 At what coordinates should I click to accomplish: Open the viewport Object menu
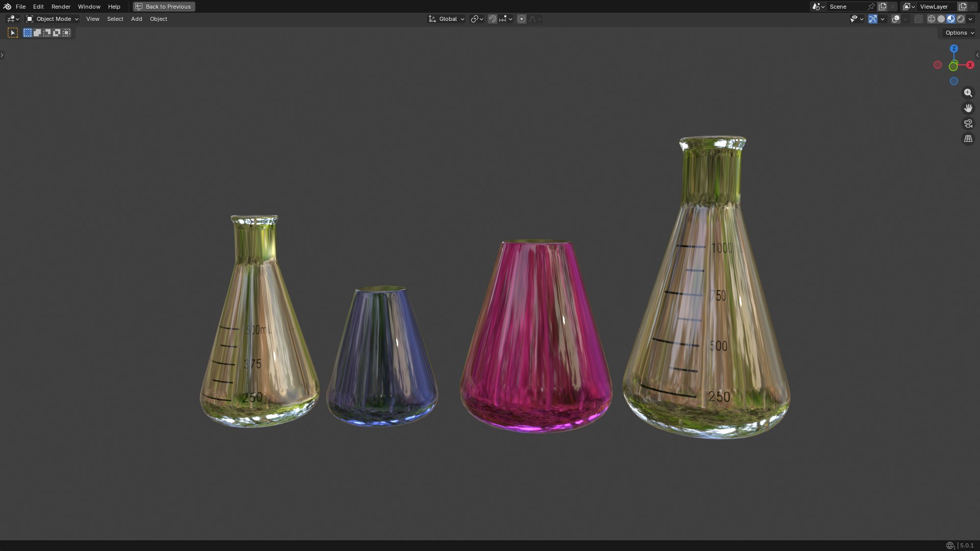tap(158, 19)
